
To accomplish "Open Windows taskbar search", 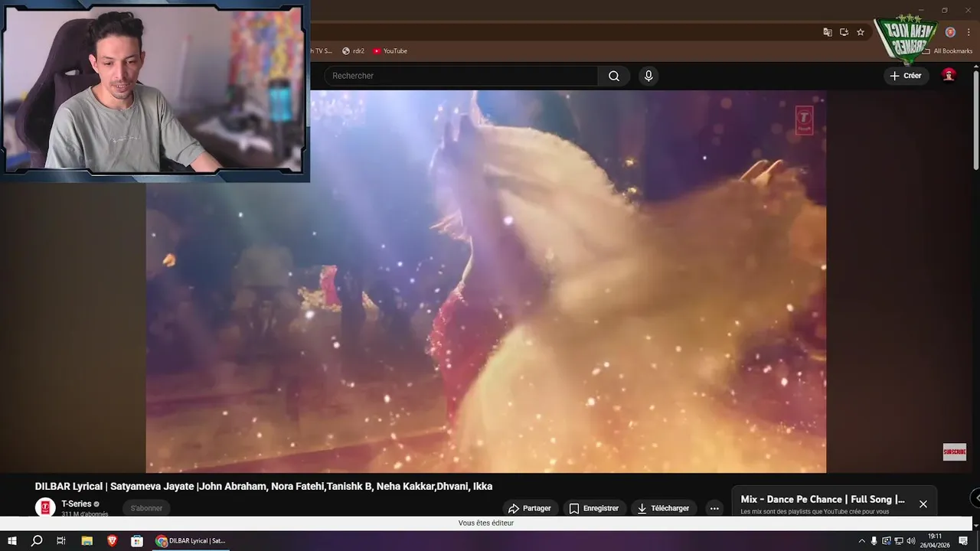I will click(37, 540).
